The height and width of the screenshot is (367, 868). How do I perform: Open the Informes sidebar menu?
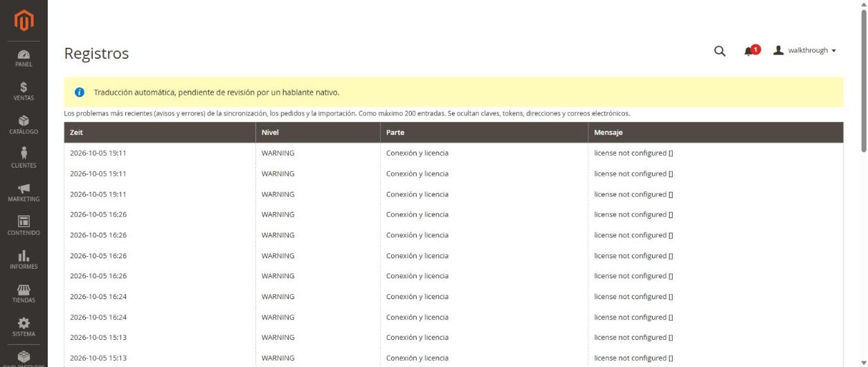(x=24, y=260)
